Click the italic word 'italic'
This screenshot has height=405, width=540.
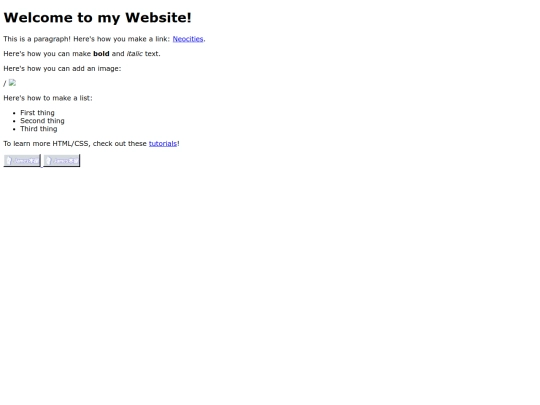click(x=135, y=54)
